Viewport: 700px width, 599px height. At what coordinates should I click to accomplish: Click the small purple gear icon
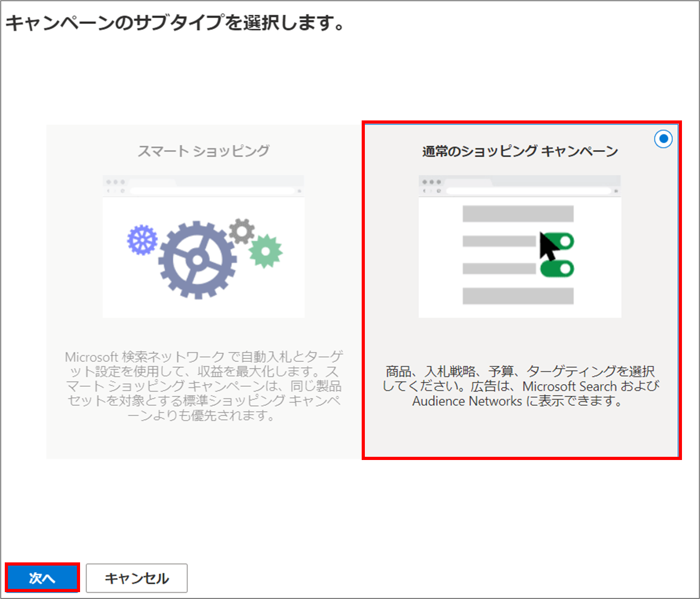tap(142, 240)
